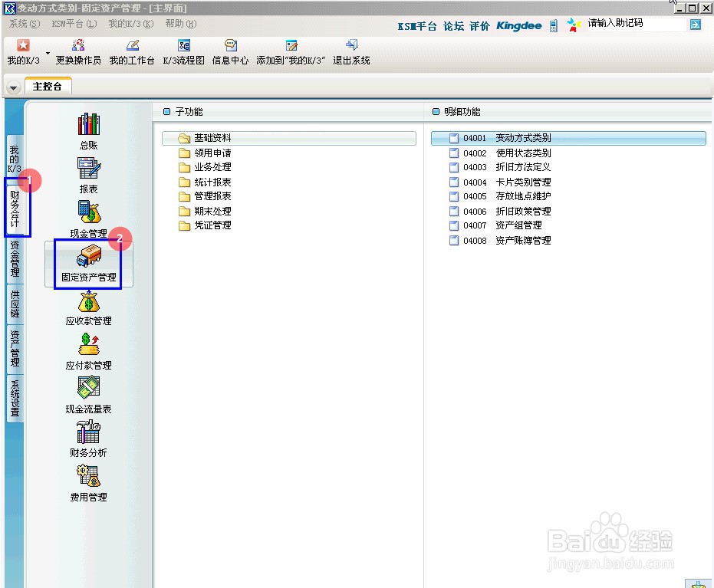Switch to the 主控台 tab
The width and height of the screenshot is (714, 588).
[48, 87]
